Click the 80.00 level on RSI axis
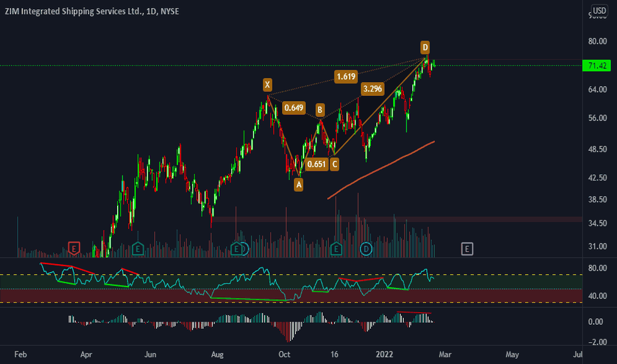The width and height of the screenshot is (617, 364). tap(597, 268)
